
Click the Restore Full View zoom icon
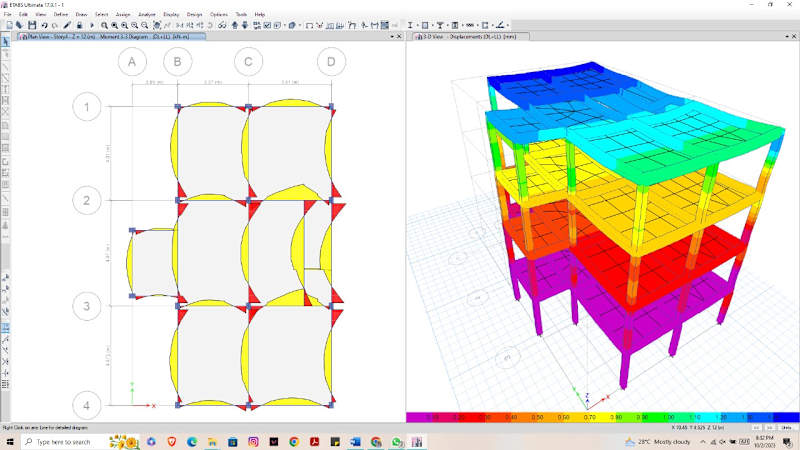pos(114,25)
